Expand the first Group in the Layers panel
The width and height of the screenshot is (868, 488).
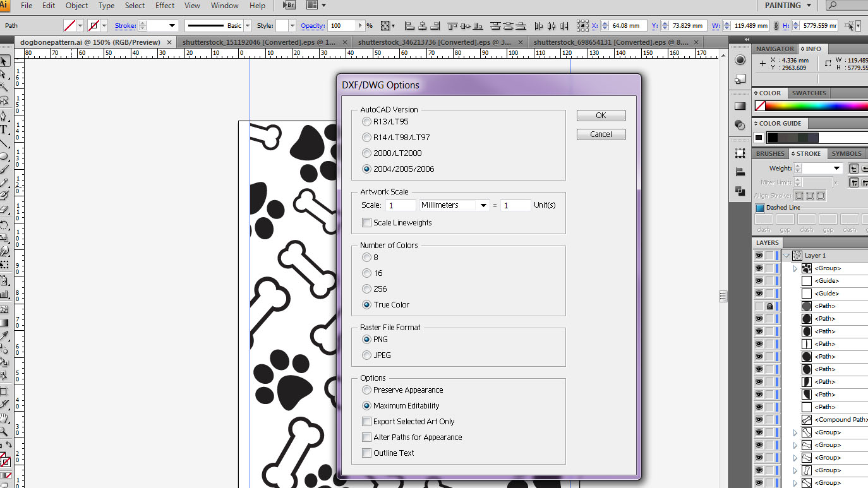[795, 268]
